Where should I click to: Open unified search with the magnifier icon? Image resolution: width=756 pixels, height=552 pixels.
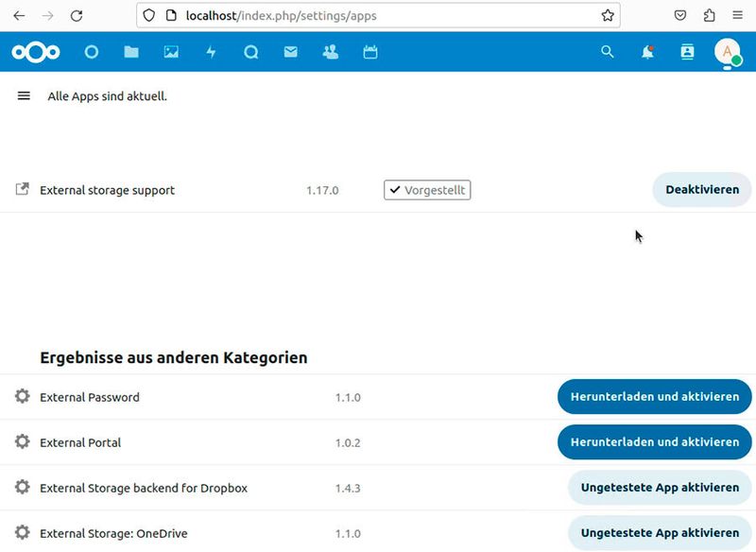pyautogui.click(x=608, y=52)
